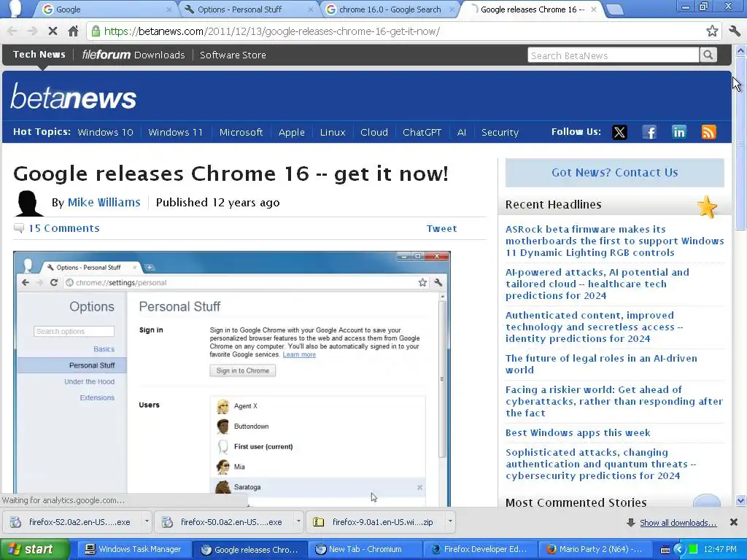Open The future of legal roles headline
Screen dimensions: 747x560
601,364
